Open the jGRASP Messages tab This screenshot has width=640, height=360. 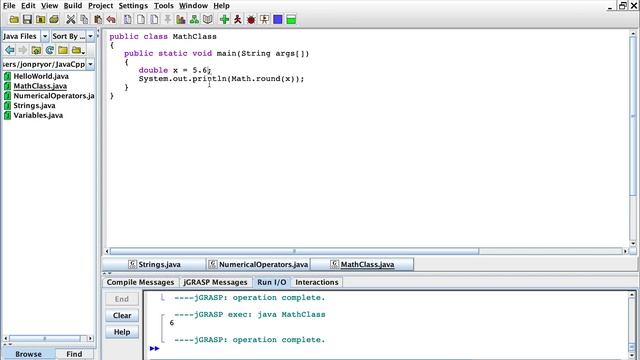point(215,282)
